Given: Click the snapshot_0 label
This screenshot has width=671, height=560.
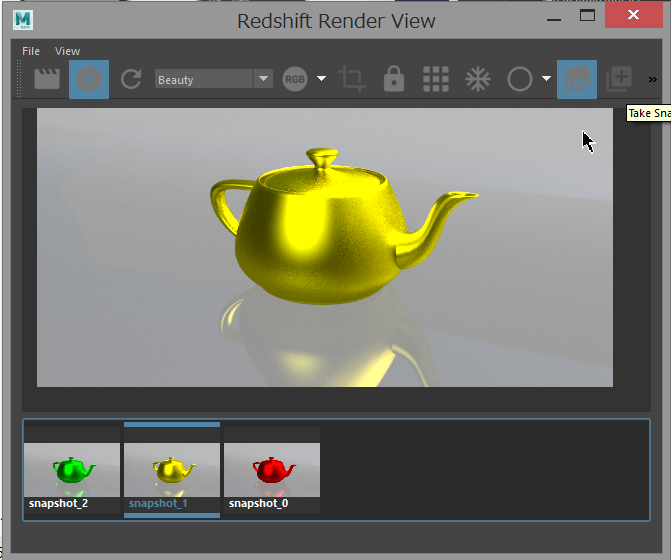Looking at the screenshot, I should [x=258, y=504].
